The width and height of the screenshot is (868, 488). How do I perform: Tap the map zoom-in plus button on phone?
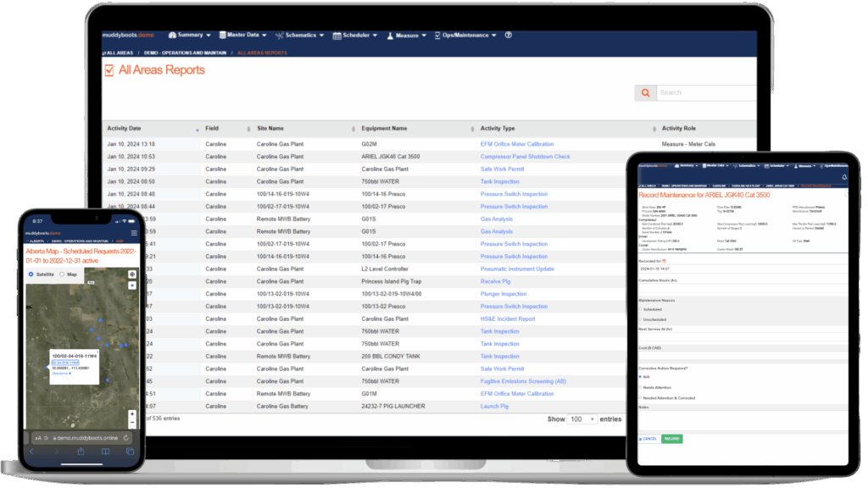[x=131, y=413]
